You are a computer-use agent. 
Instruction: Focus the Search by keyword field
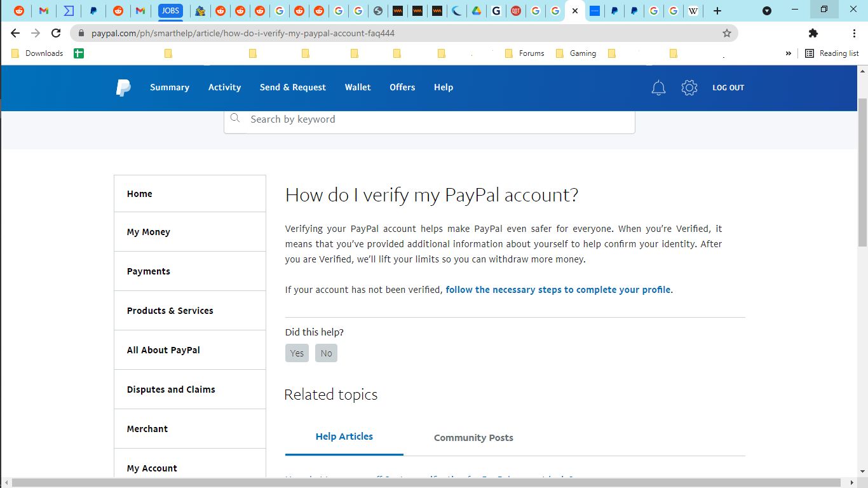pyautogui.click(x=429, y=119)
